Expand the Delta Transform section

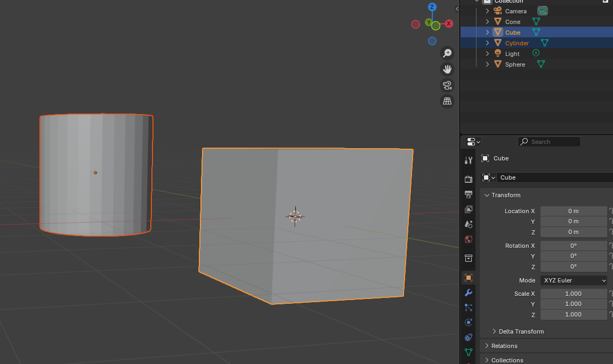494,331
